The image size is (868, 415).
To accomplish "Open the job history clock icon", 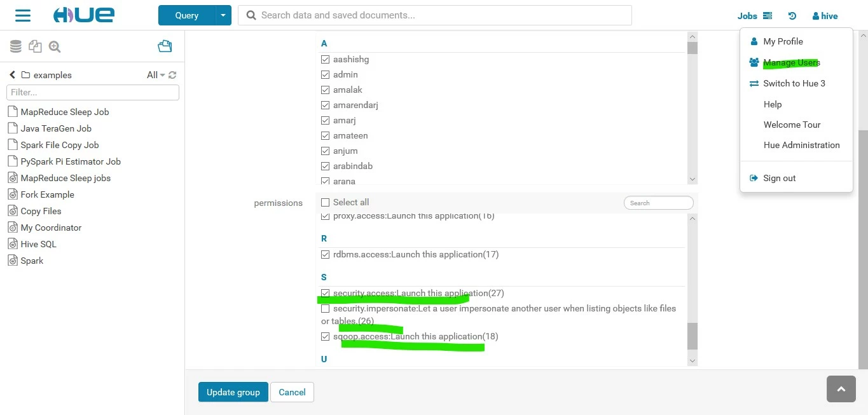I will 792,16.
